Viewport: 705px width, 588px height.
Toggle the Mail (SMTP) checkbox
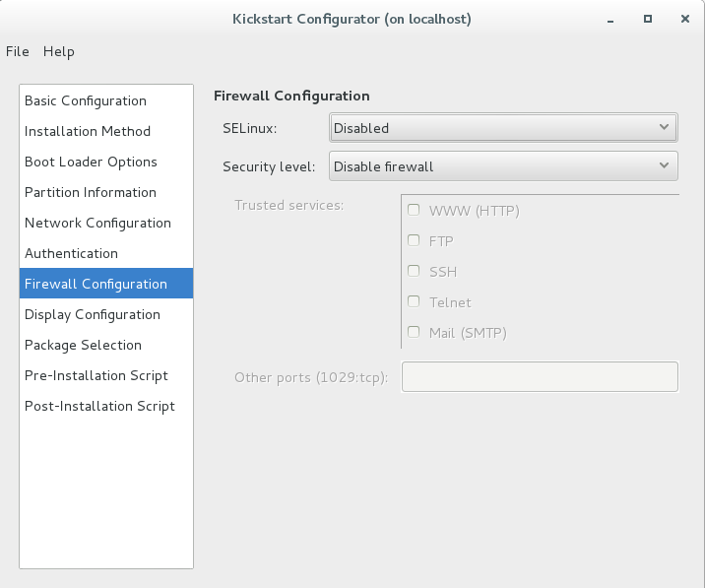[414, 333]
